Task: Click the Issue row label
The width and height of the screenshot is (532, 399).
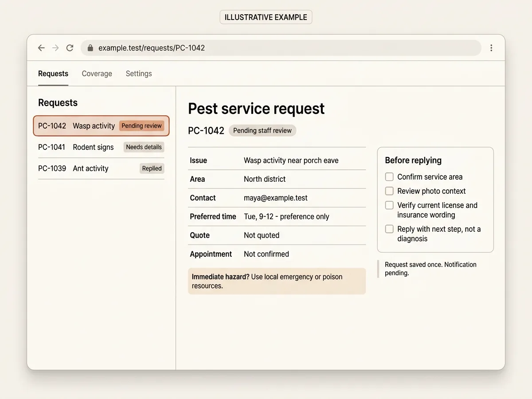Action: pyautogui.click(x=199, y=160)
